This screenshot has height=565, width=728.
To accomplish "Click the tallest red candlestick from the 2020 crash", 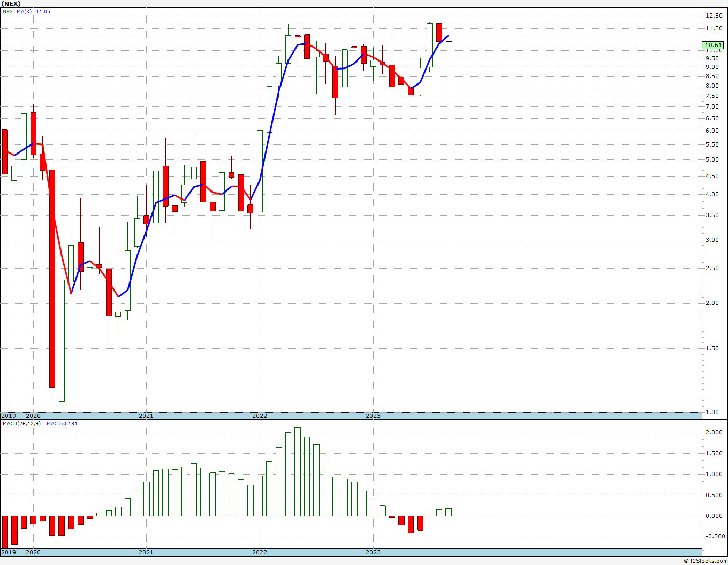I will click(52, 278).
